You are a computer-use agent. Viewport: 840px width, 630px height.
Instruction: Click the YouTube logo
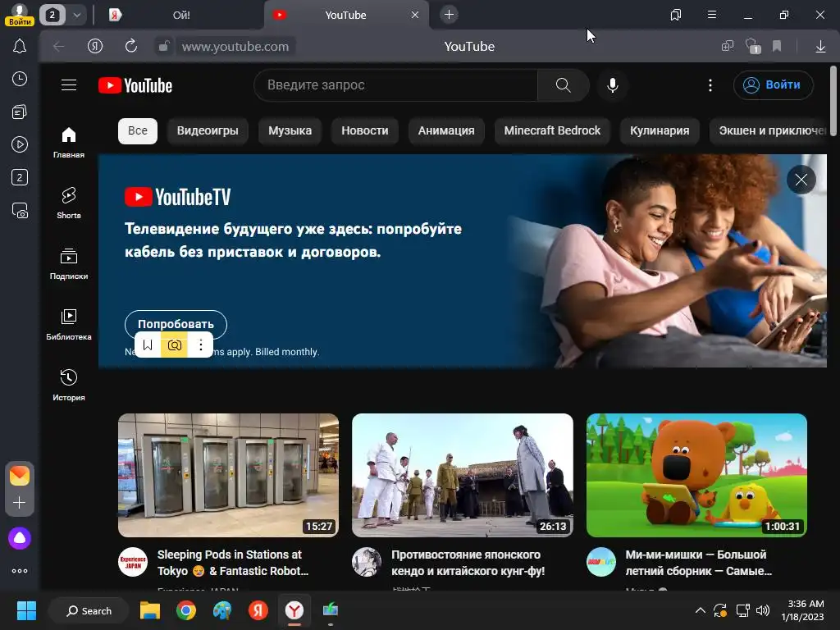[x=135, y=85]
